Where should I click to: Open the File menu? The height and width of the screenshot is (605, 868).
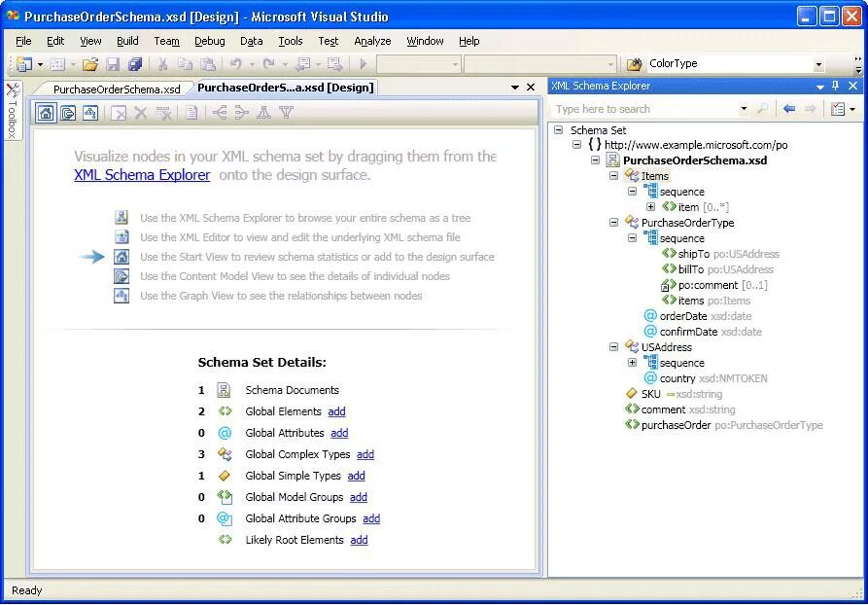point(23,41)
